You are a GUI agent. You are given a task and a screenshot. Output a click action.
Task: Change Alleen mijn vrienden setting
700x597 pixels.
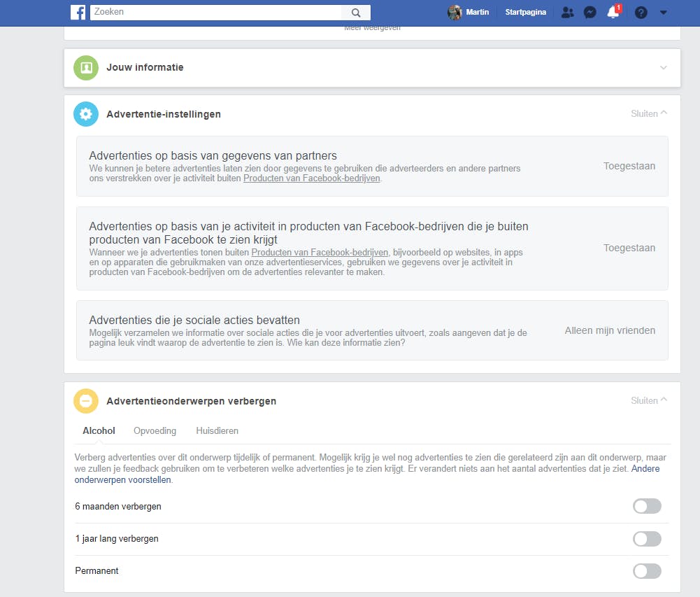click(610, 330)
